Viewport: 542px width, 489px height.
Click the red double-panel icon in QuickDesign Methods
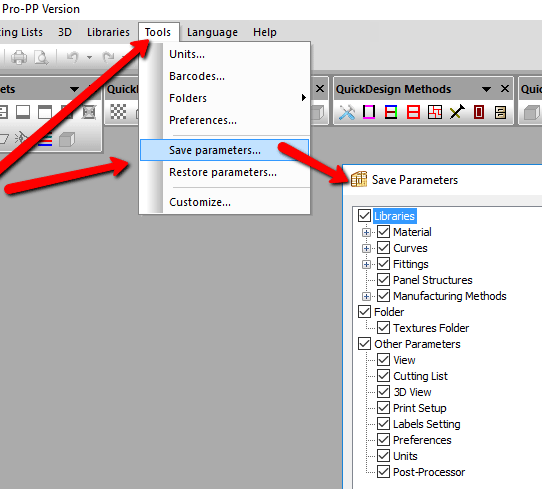413,112
